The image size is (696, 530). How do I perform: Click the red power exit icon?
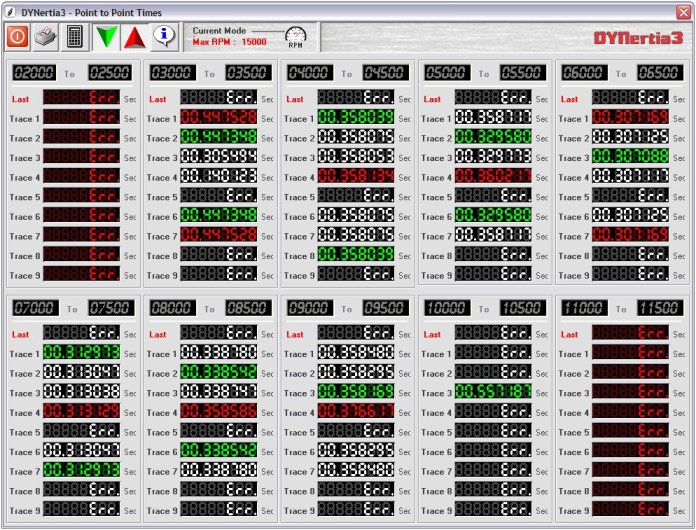click(18, 37)
